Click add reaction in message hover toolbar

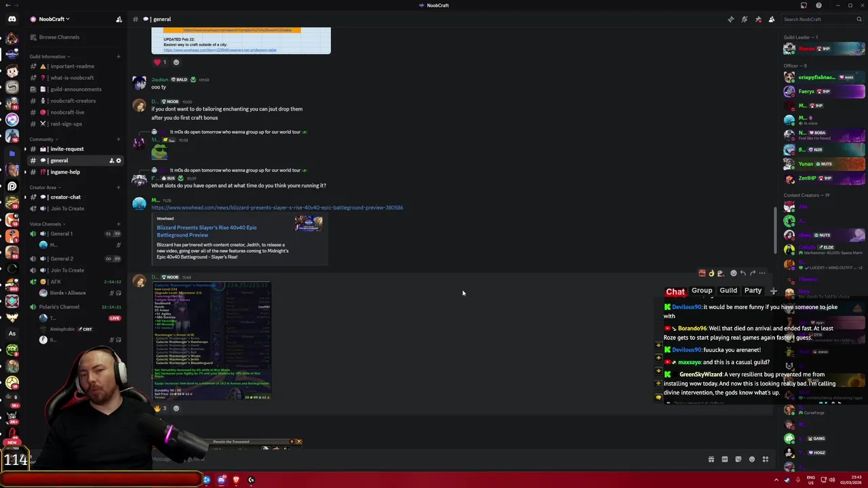coord(733,273)
